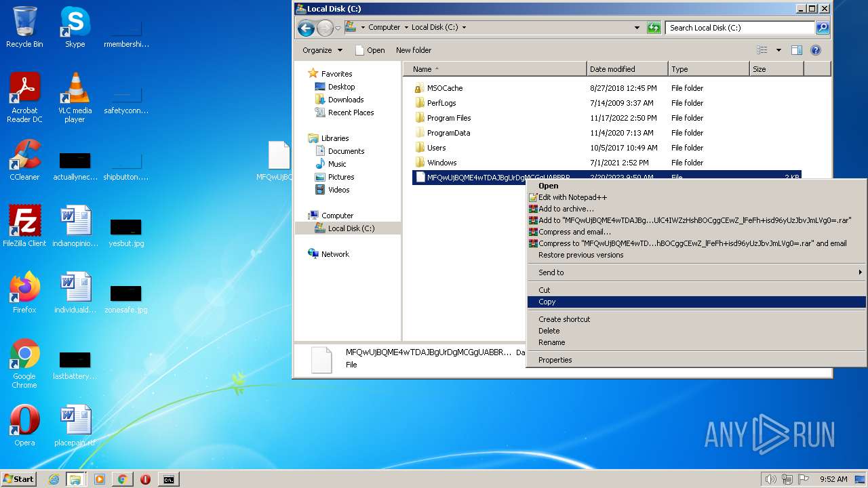The width and height of the screenshot is (868, 488).
Task: Expand the Computer breadcrumb arrow
Action: (x=406, y=28)
